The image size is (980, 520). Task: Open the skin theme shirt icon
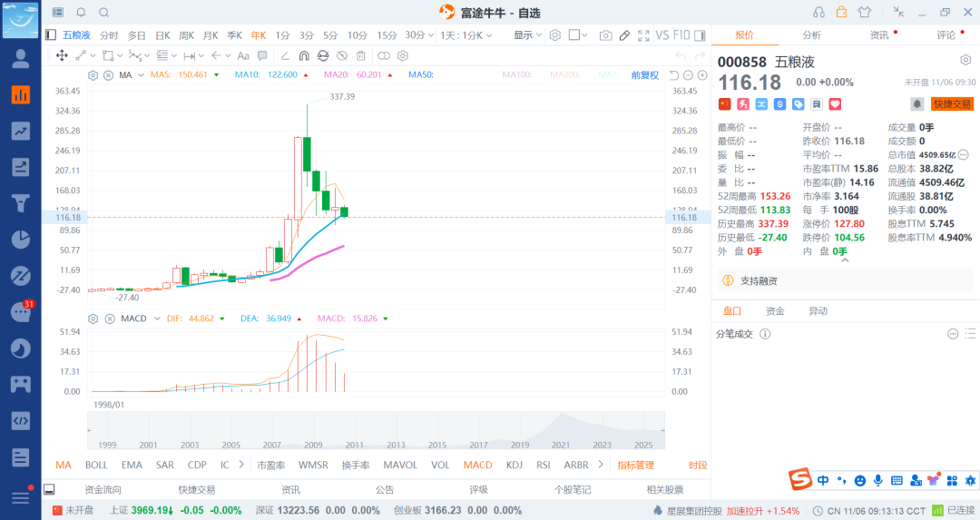click(865, 13)
